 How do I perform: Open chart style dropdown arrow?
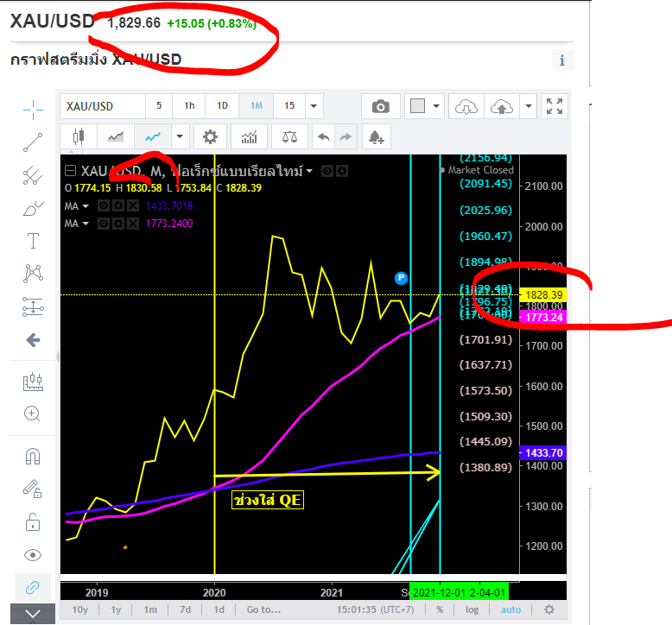pyautogui.click(x=180, y=136)
